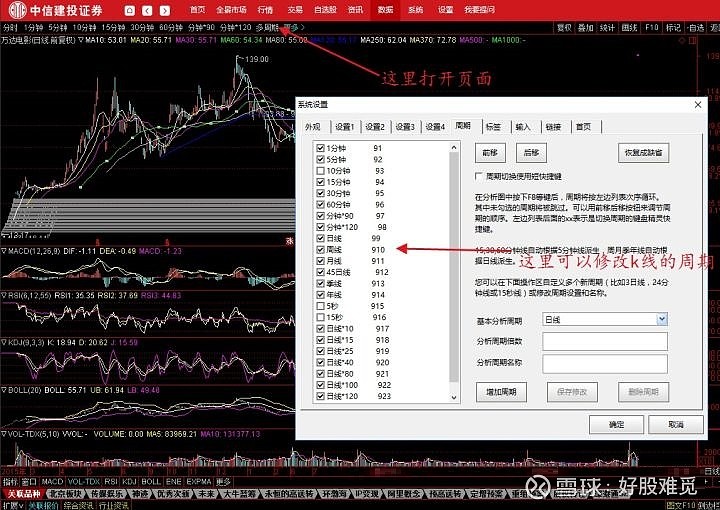
Task: Toggle the 45日线 period checkbox
Action: point(321,272)
